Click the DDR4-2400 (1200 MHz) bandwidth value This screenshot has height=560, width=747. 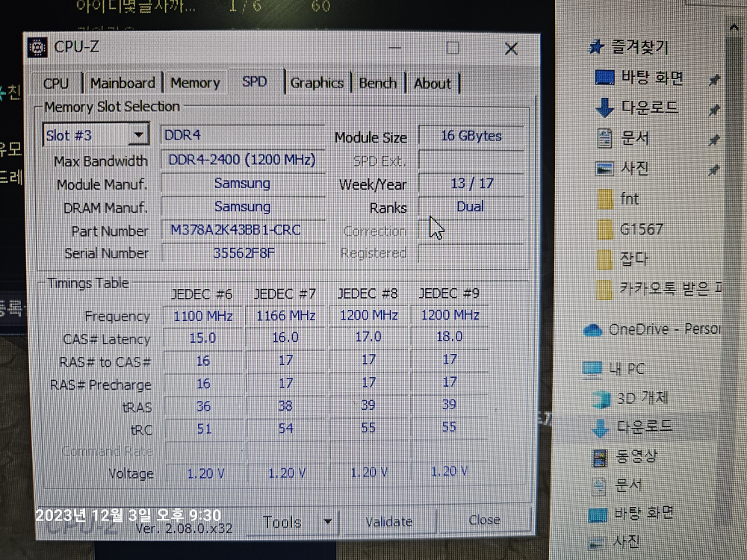click(243, 160)
